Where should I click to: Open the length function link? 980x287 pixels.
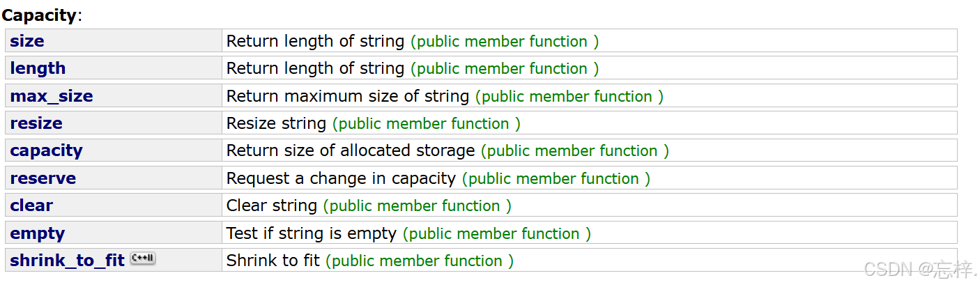(x=38, y=68)
